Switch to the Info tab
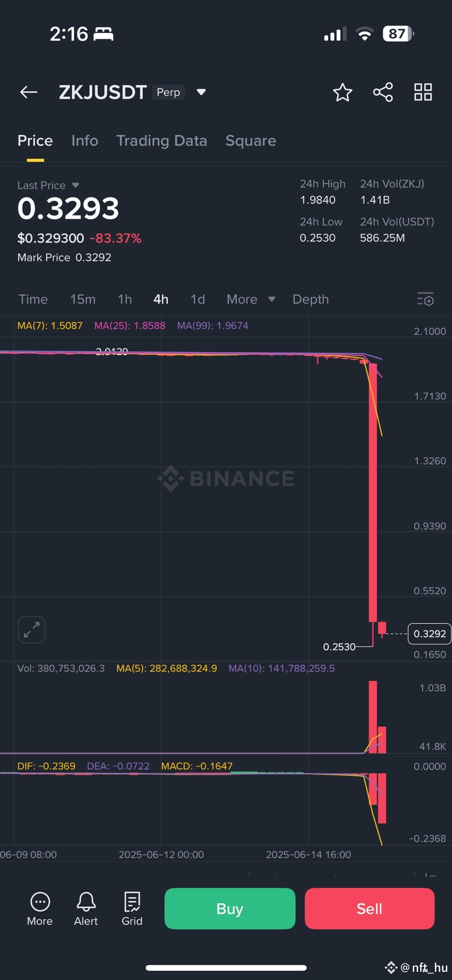This screenshot has width=452, height=980. (x=85, y=141)
